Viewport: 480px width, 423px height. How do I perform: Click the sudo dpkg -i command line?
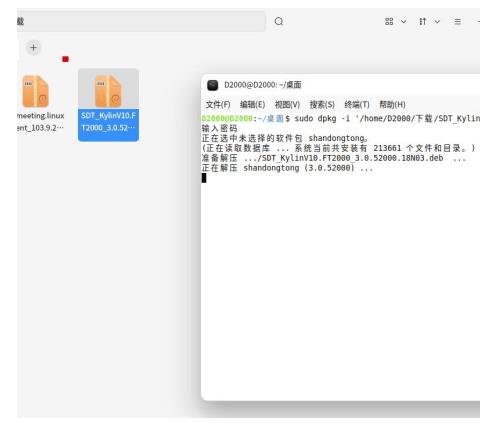(x=341, y=118)
